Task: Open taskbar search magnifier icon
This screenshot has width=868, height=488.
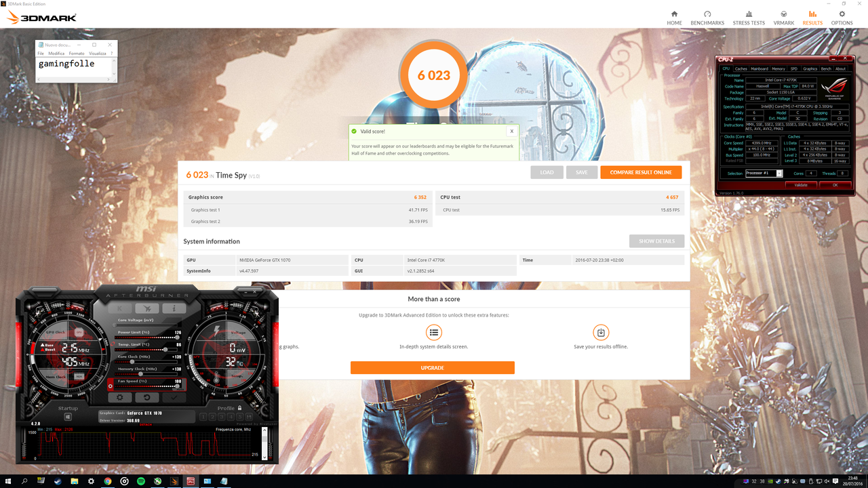Action: coord(24,481)
